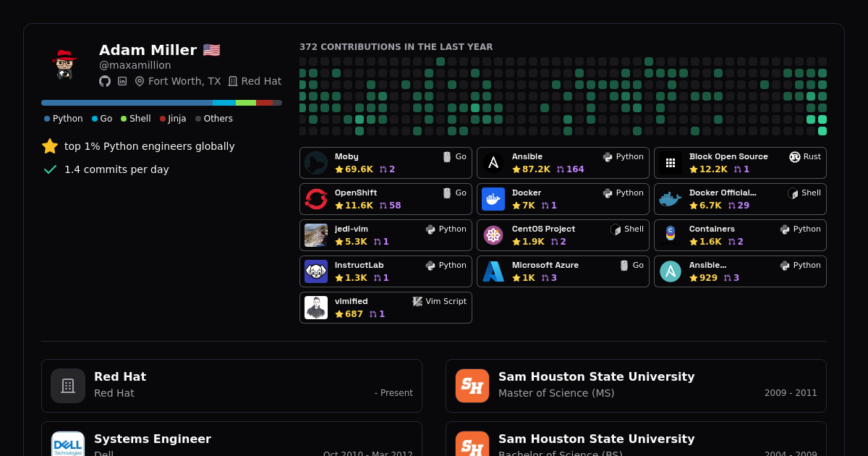Click the Dell Technologies logo
Image resolution: width=868 pixels, height=456 pixels.
(x=68, y=444)
